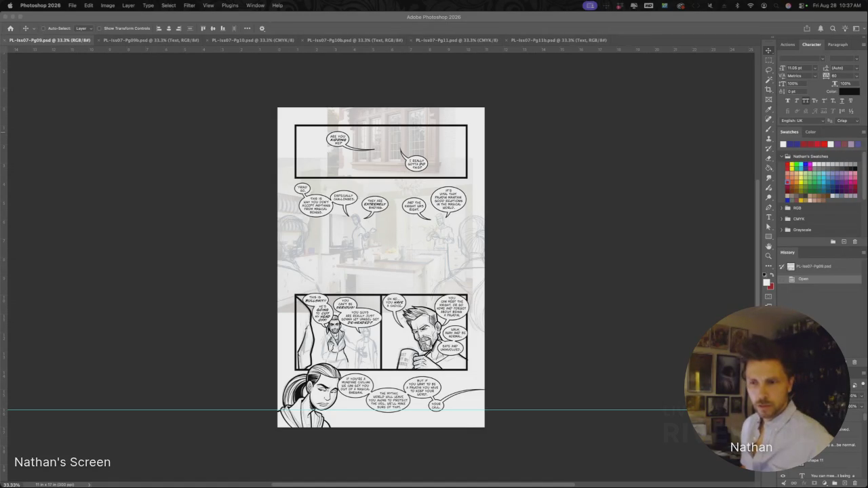Open the Filter menu
Screen dimensions: 868x488
pyautogui.click(x=189, y=5)
